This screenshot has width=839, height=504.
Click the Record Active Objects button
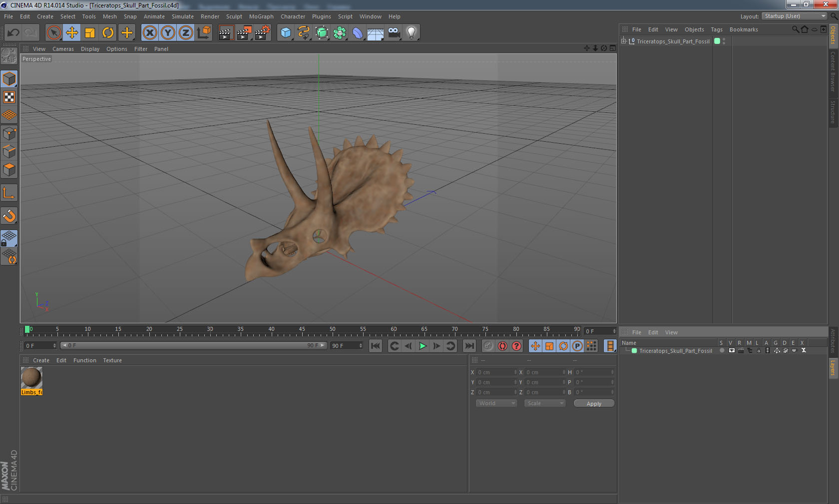488,346
